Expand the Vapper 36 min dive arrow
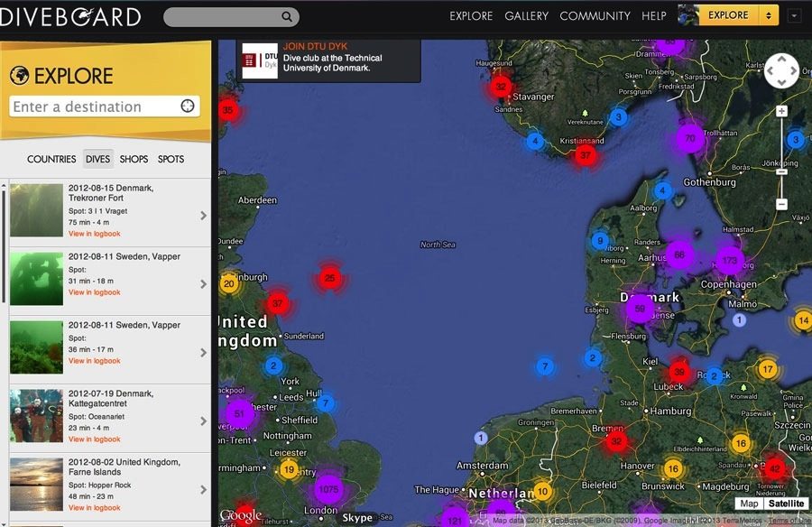The image size is (812, 527). 204,352
